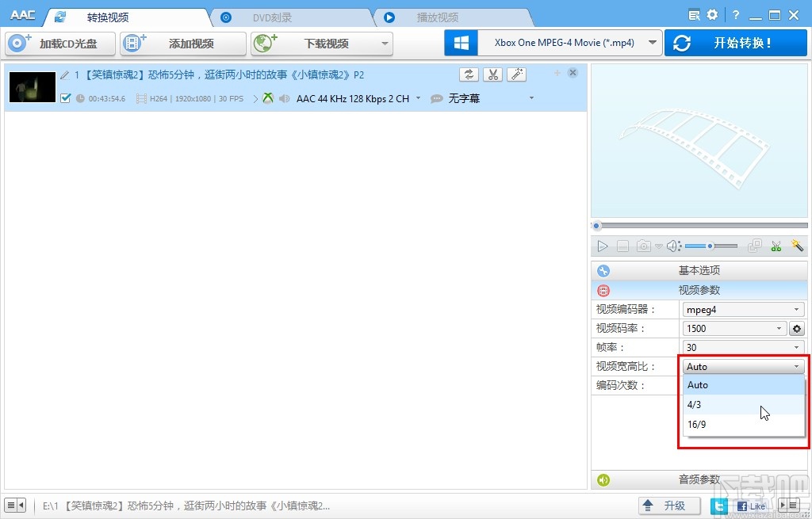Start conversion with 开始转换 button
The height and width of the screenshot is (519, 812).
(735, 43)
